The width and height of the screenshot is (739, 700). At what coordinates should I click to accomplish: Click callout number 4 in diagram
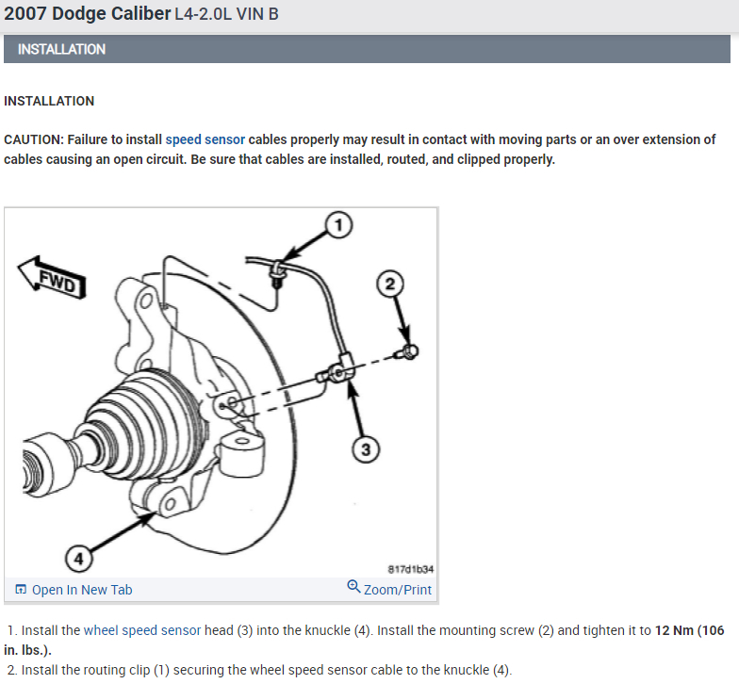click(x=79, y=559)
